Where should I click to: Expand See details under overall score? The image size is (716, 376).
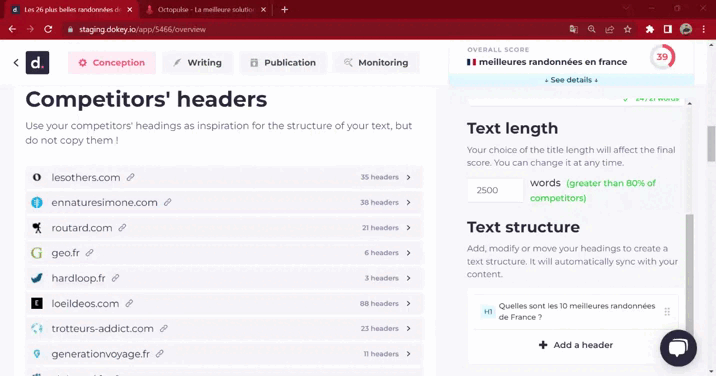tap(571, 80)
